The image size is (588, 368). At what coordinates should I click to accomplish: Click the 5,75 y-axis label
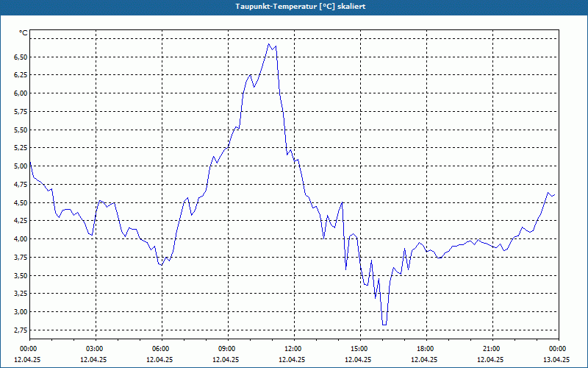click(21, 112)
